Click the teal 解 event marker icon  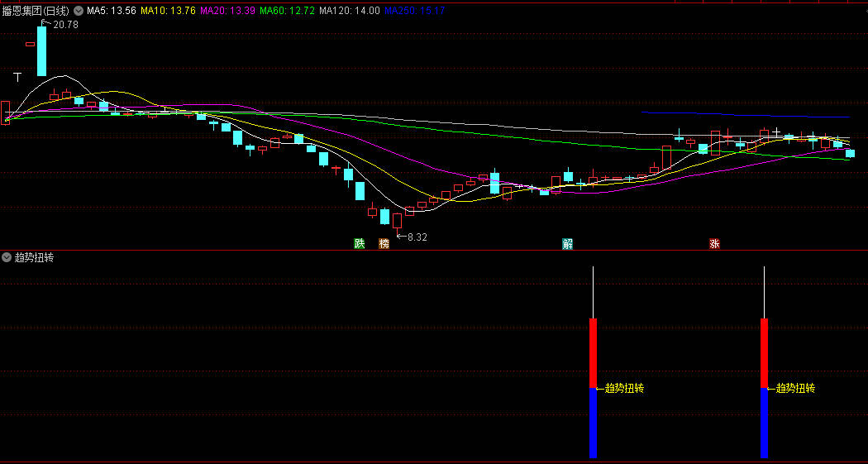pos(567,244)
